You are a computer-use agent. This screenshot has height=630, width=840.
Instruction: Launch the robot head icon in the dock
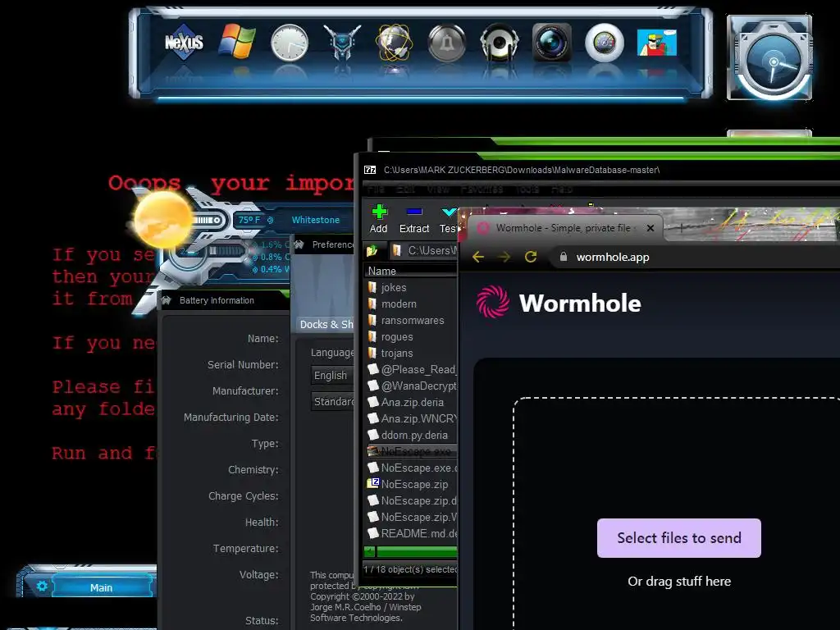click(x=342, y=43)
